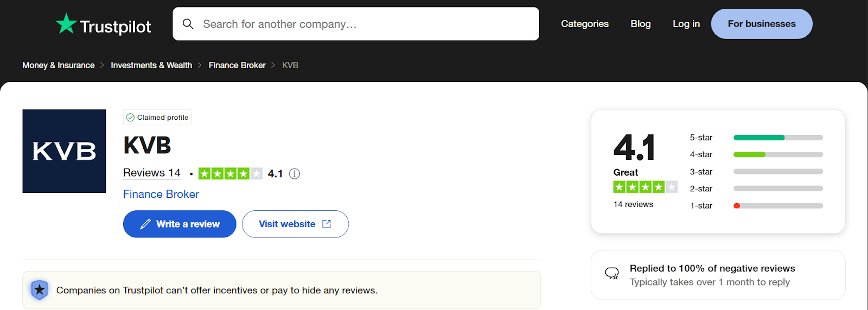Click the reply speech bubble icon
868x310 pixels.
pos(612,273)
